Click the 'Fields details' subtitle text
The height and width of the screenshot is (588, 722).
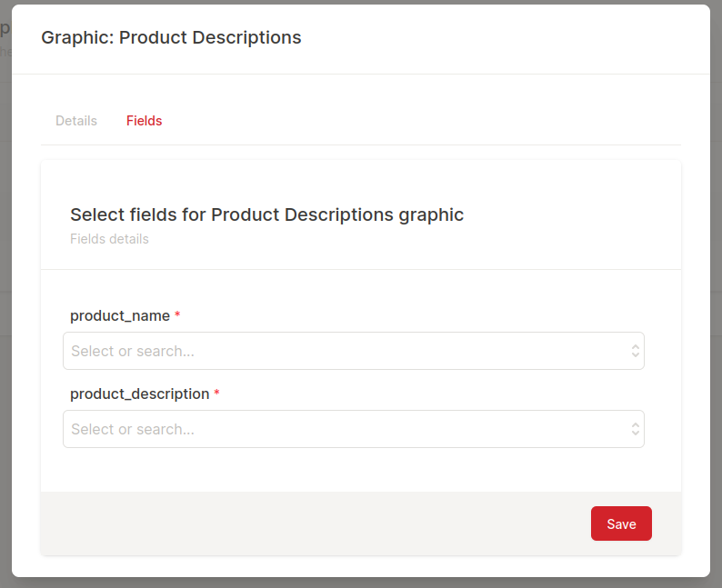[110, 239]
